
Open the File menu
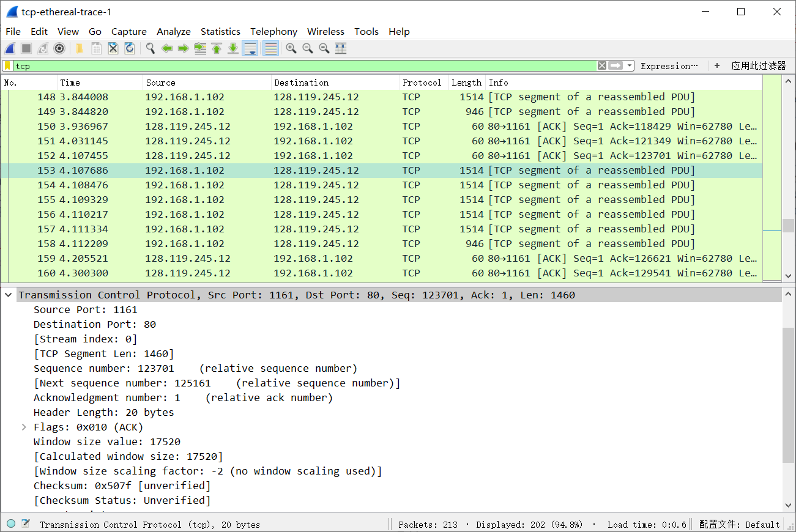pyautogui.click(x=13, y=31)
